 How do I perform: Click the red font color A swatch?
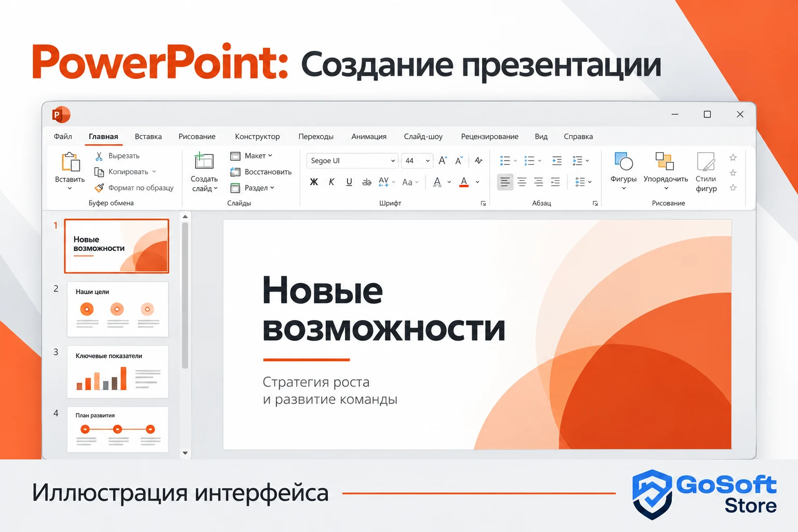pyautogui.click(x=464, y=182)
